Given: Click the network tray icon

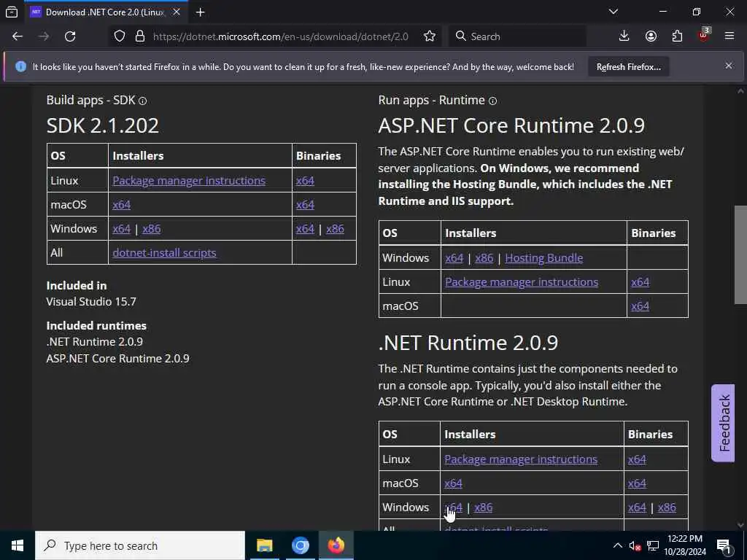Looking at the screenshot, I should (653, 545).
